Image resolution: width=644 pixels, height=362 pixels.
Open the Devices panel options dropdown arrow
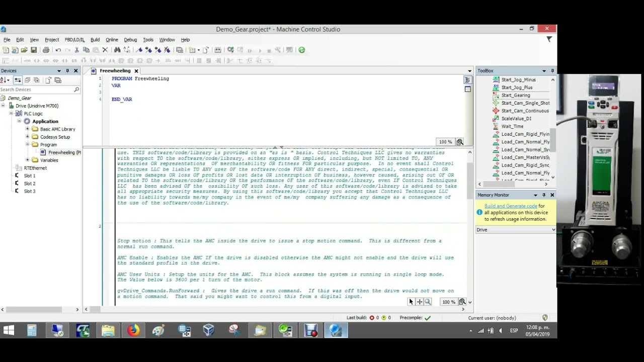(x=59, y=71)
